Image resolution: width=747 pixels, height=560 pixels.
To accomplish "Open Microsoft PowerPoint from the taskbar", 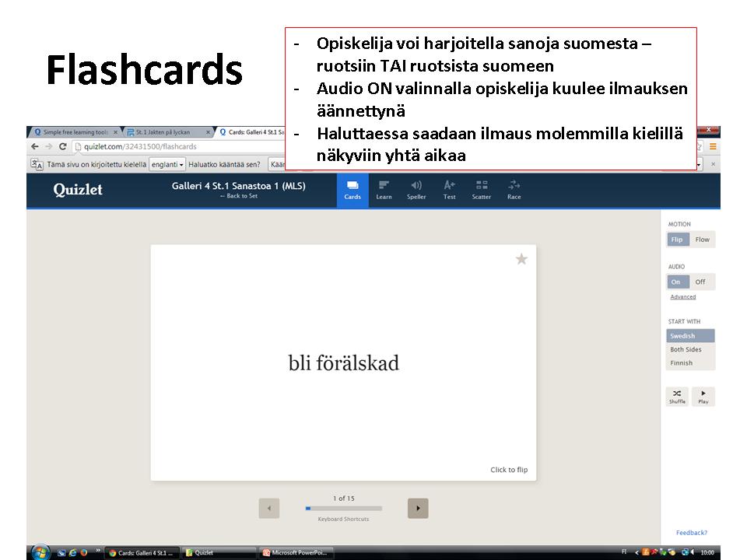I will click(297, 553).
